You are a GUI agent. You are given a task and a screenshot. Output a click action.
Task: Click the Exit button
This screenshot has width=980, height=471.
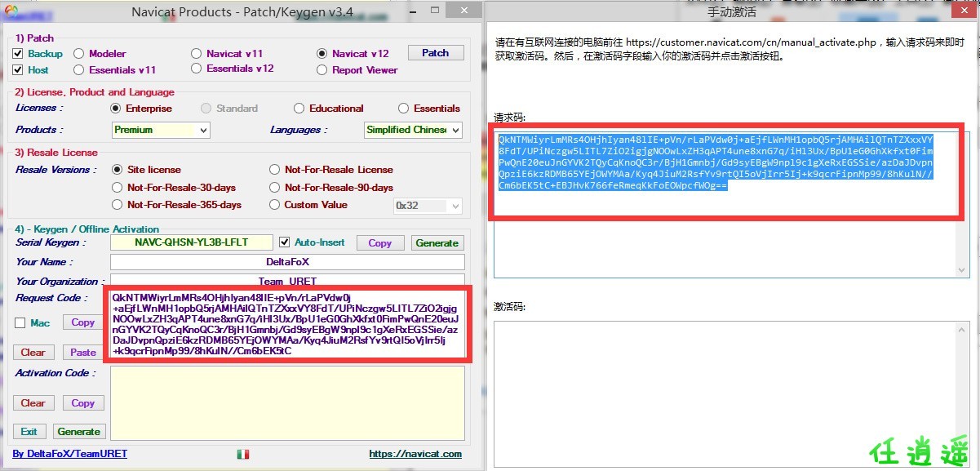(29, 432)
